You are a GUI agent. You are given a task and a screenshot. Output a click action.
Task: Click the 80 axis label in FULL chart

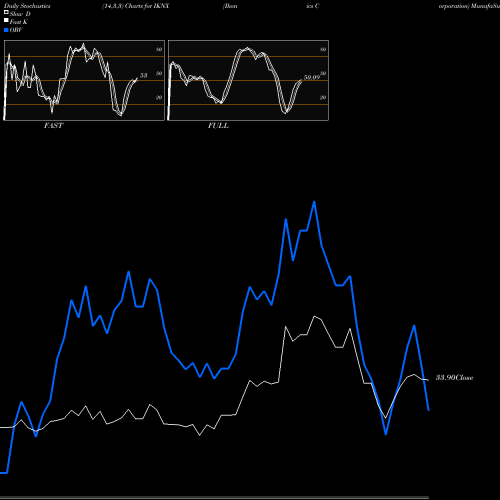tap(323, 49)
